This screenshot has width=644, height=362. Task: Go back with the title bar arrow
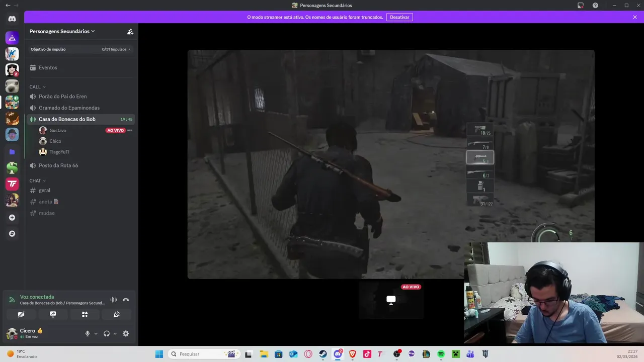8,6
